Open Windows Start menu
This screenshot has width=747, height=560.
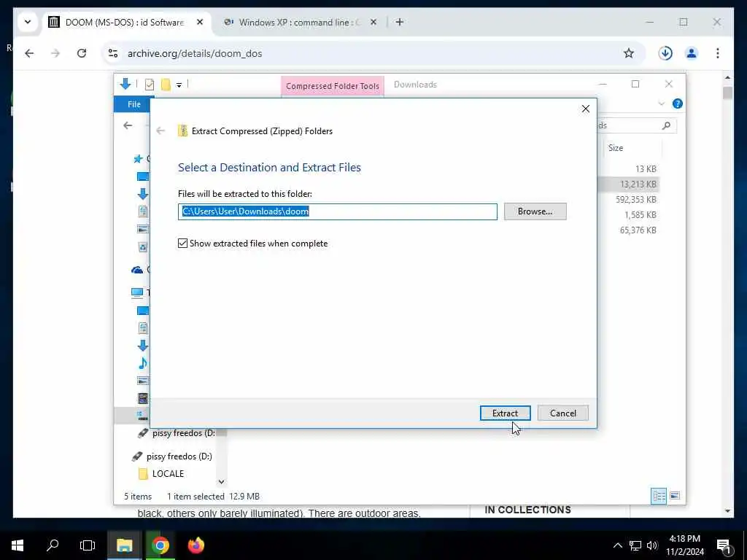click(18, 545)
